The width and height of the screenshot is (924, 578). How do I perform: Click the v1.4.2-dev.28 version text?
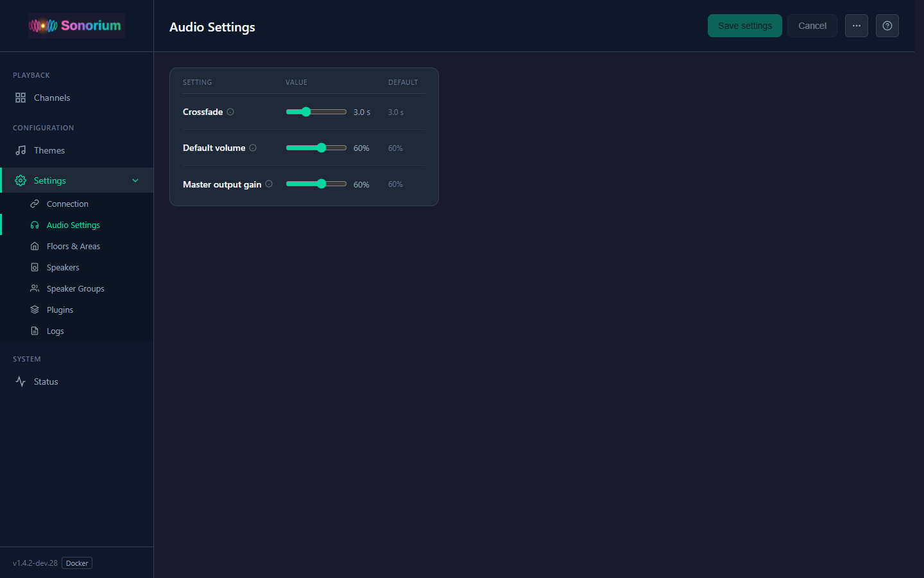coord(35,563)
